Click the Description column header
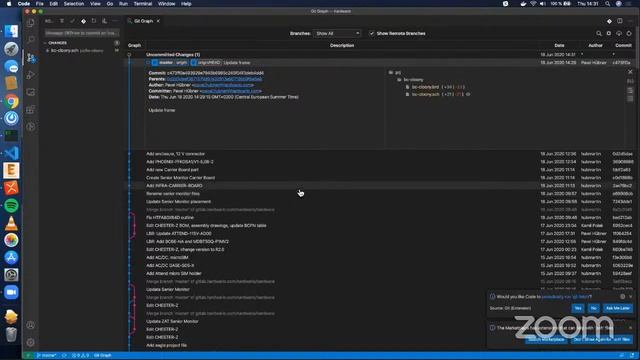The width and height of the screenshot is (640, 360). point(342,46)
